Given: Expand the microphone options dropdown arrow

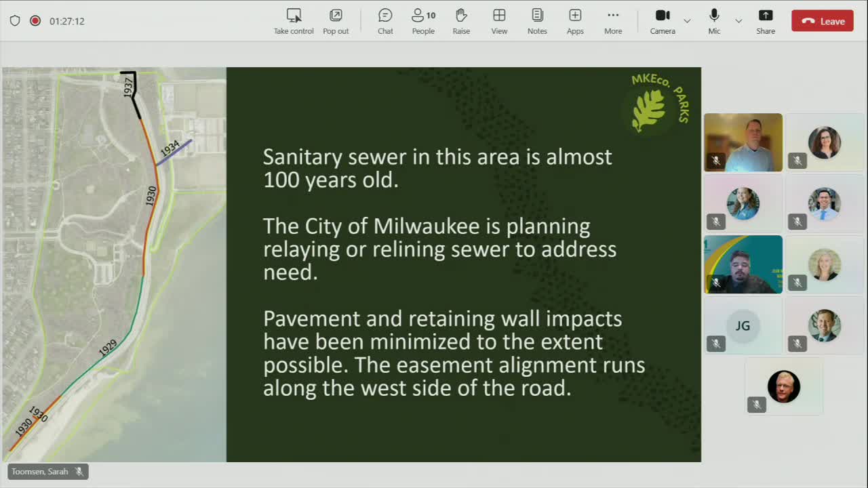Looking at the screenshot, I should click(738, 21).
